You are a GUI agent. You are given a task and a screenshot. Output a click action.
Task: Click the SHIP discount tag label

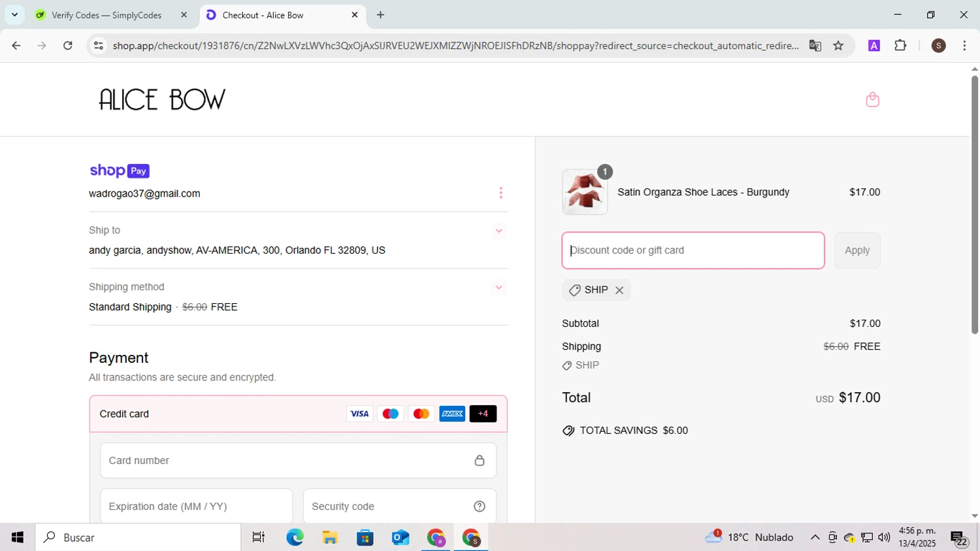click(596, 290)
